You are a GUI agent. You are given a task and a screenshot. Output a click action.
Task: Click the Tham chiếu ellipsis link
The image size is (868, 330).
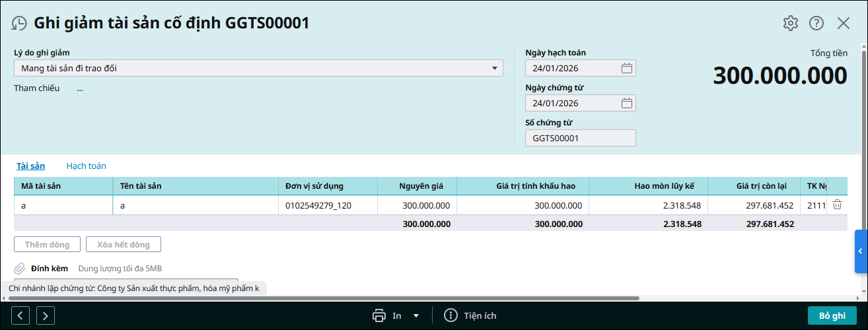(x=80, y=88)
